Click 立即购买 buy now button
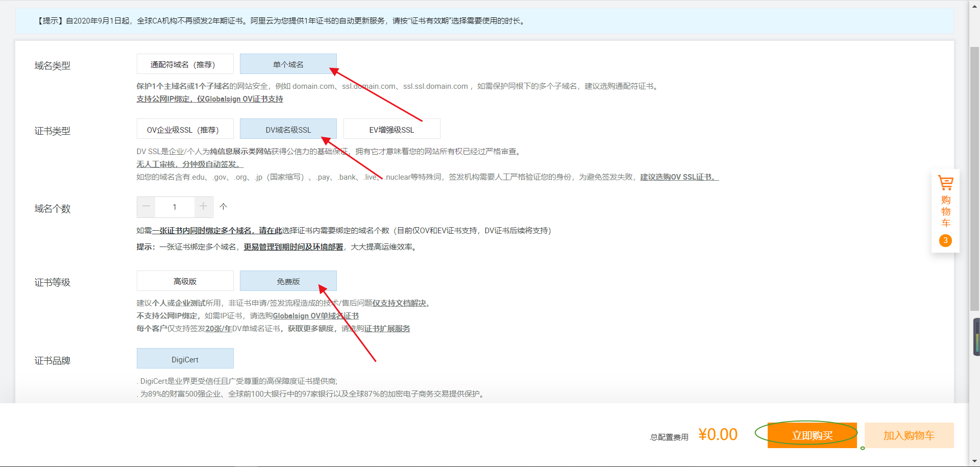The height and width of the screenshot is (467, 980). tap(812, 435)
